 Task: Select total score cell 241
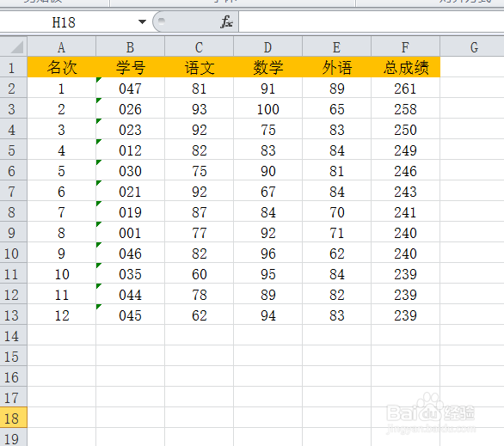pyautogui.click(x=405, y=211)
